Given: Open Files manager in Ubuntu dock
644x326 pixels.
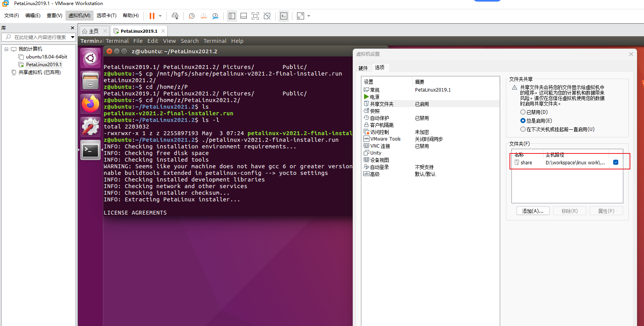Looking at the screenshot, I should click(x=90, y=81).
